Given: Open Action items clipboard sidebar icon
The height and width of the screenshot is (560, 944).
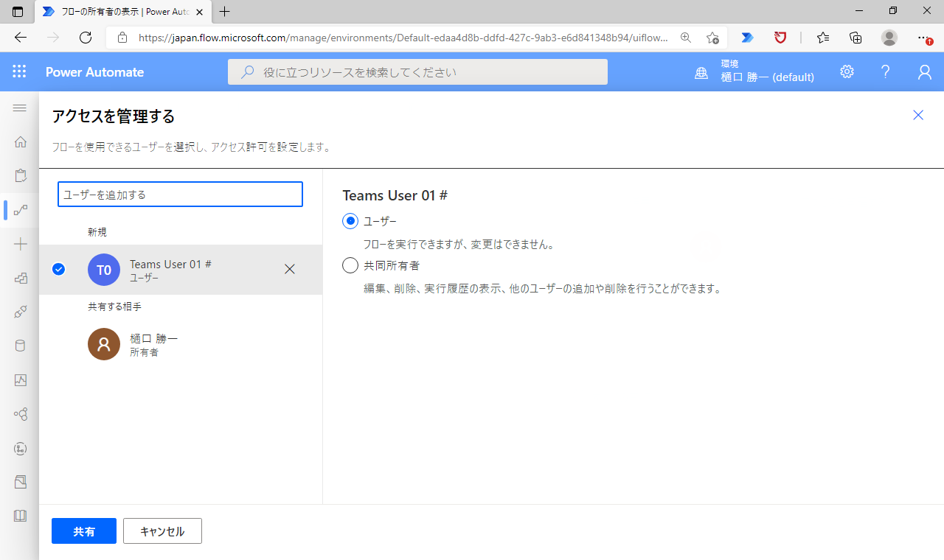Looking at the screenshot, I should pos(21,175).
